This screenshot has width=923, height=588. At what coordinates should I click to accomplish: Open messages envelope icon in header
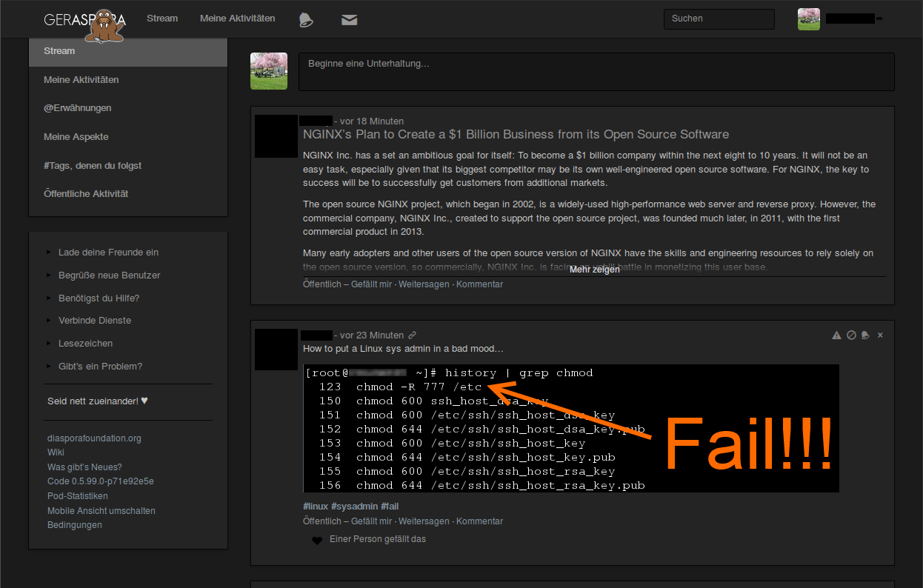350,20
